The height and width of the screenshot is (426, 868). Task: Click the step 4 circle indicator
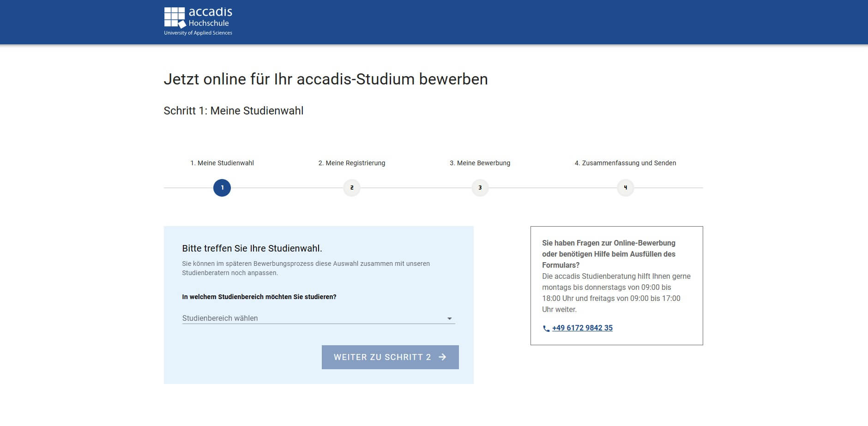pos(626,188)
